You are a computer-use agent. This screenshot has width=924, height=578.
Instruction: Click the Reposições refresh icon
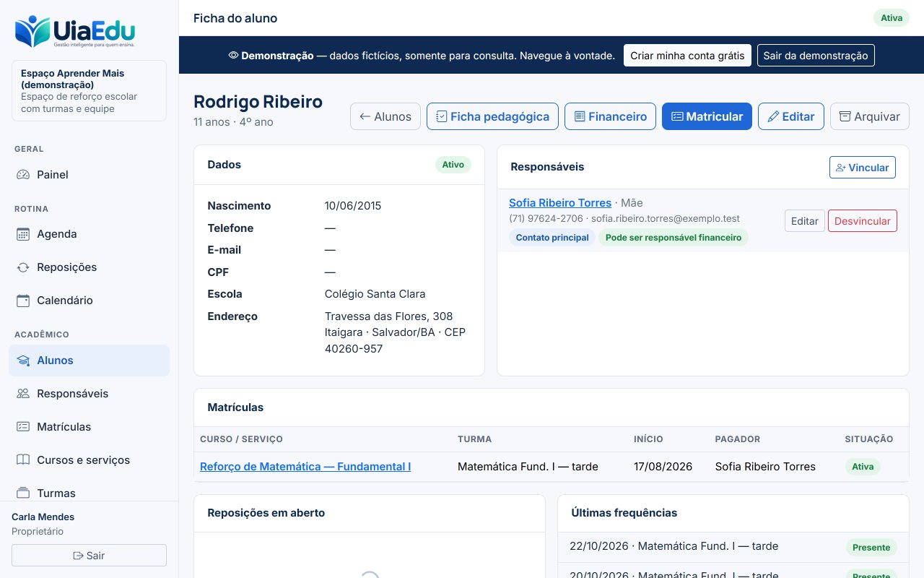click(23, 267)
